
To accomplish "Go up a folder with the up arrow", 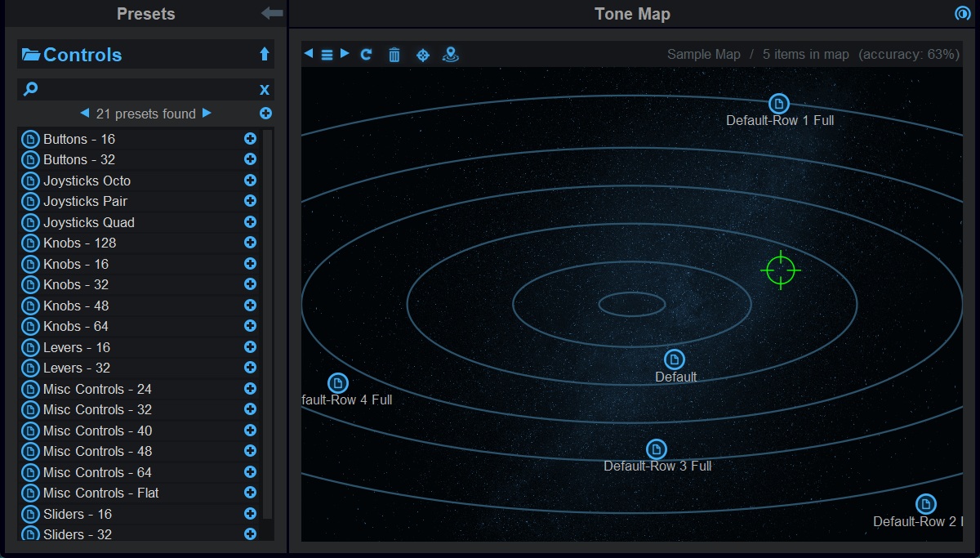I will pyautogui.click(x=264, y=54).
